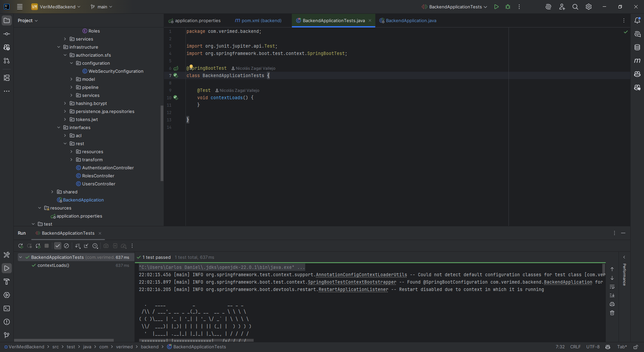Open Search Everywhere magnifier

point(575,7)
